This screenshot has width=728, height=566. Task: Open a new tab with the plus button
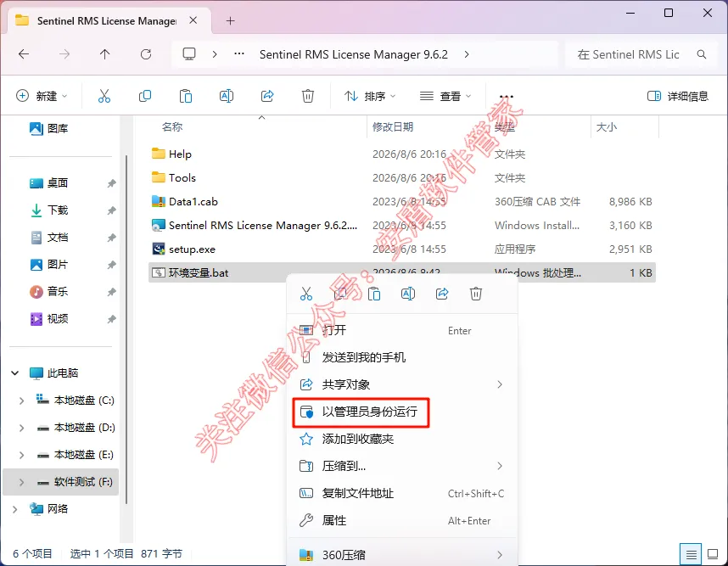(230, 21)
